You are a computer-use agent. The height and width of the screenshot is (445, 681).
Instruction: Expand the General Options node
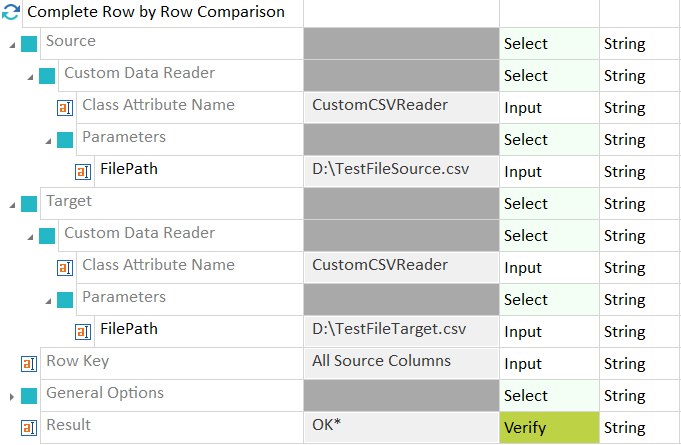[x=12, y=396]
